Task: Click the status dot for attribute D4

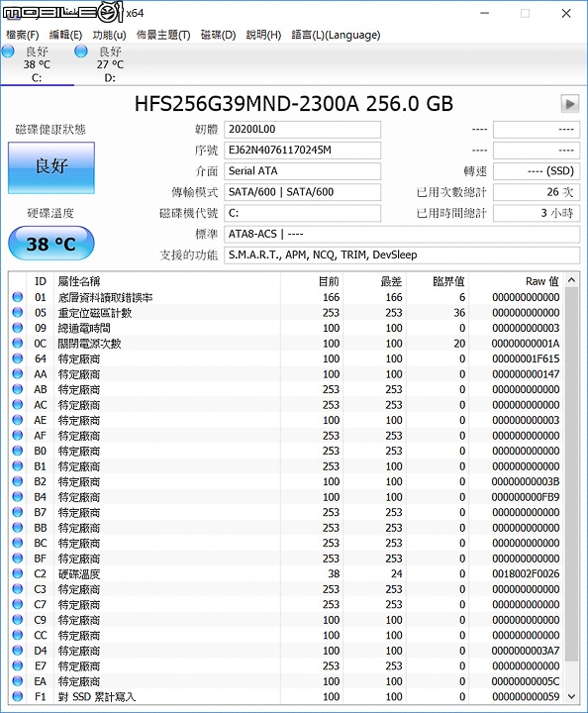Action: click(18, 651)
